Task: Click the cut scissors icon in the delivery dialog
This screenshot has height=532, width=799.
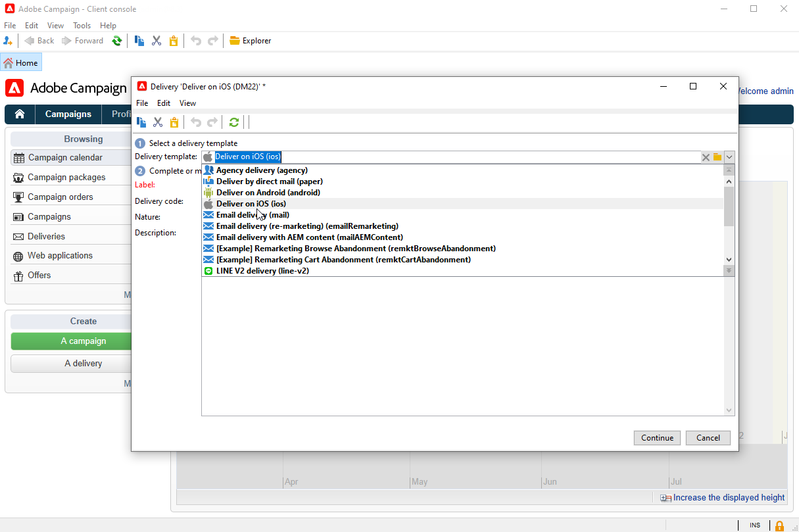Action: 158,122
